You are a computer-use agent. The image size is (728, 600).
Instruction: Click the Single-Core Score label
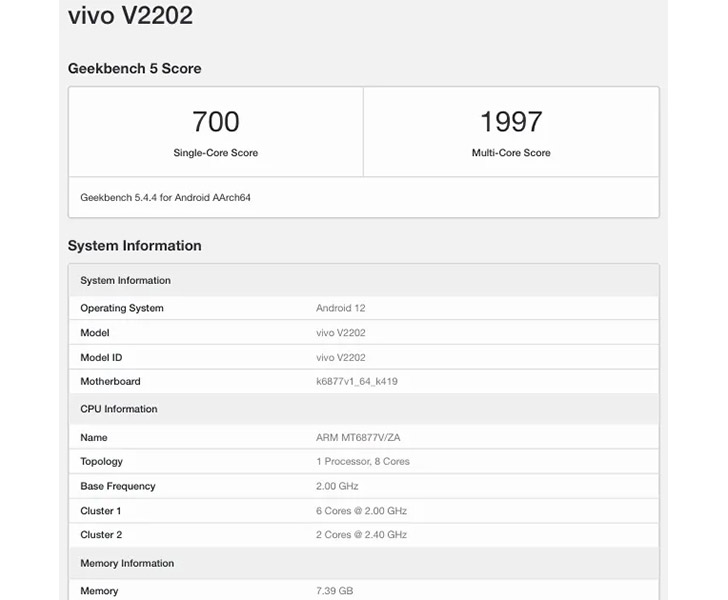[x=216, y=153]
